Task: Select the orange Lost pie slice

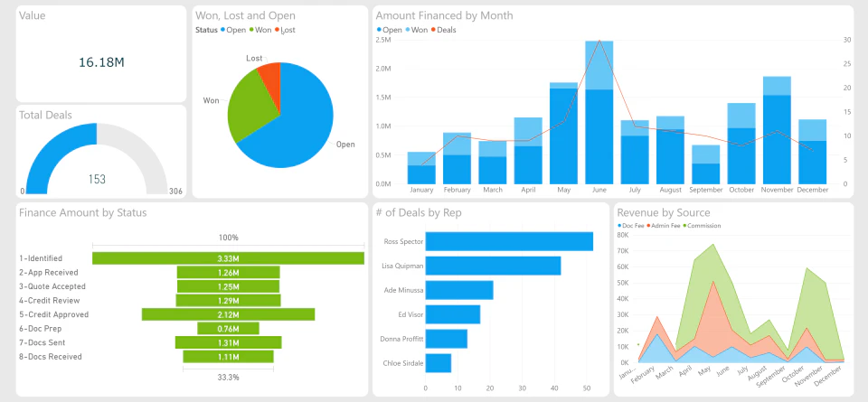Action: [271, 75]
